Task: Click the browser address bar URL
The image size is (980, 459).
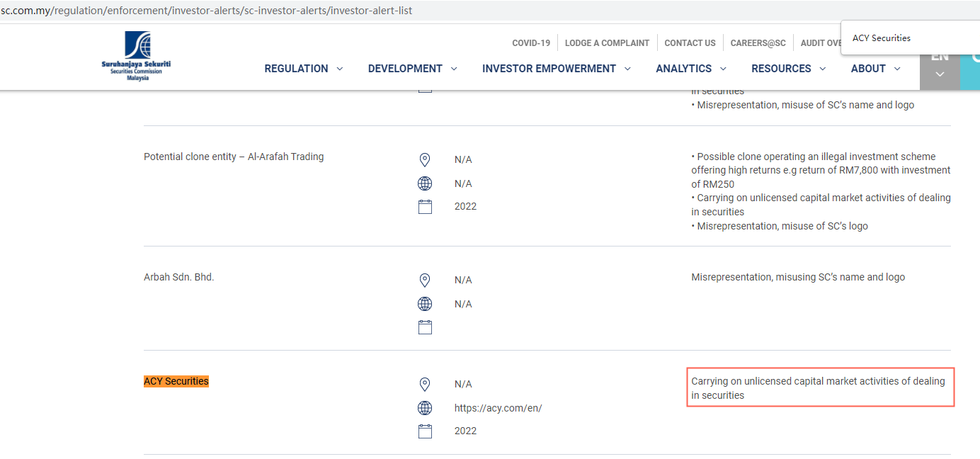Action: tap(206, 11)
